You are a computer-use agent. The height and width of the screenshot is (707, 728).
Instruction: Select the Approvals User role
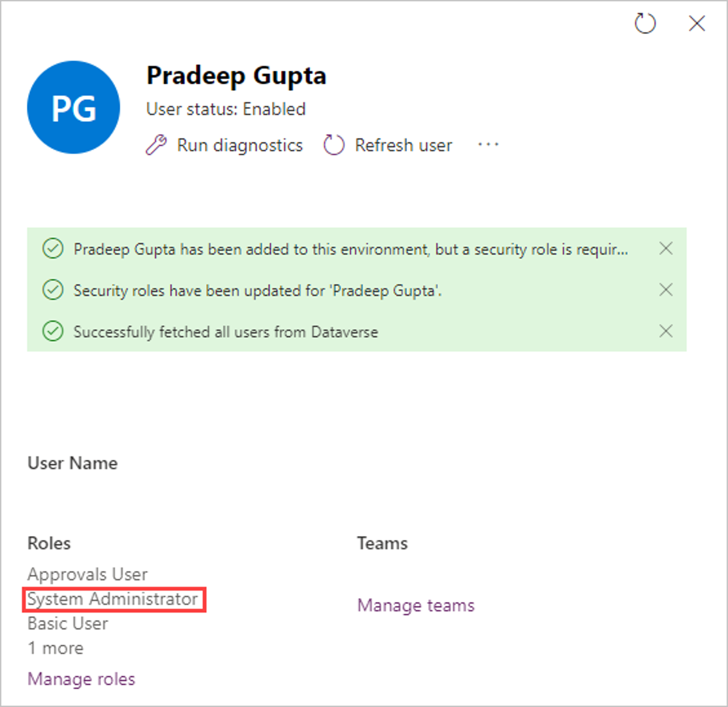(x=88, y=574)
